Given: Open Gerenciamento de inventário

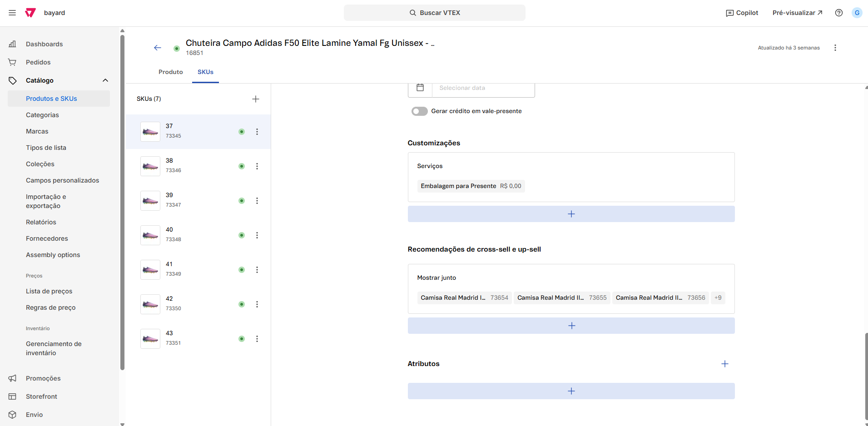Looking at the screenshot, I should (x=54, y=348).
